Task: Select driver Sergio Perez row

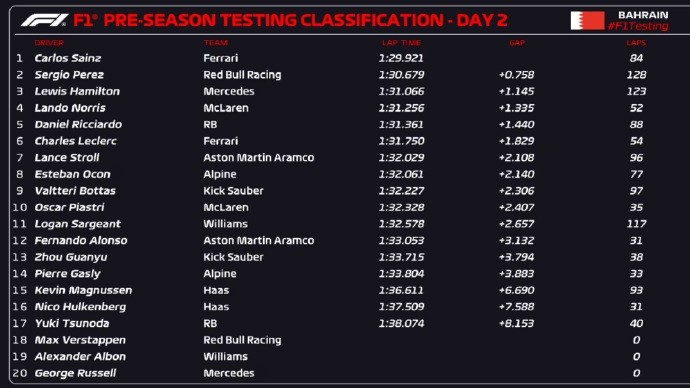Action: coord(330,75)
